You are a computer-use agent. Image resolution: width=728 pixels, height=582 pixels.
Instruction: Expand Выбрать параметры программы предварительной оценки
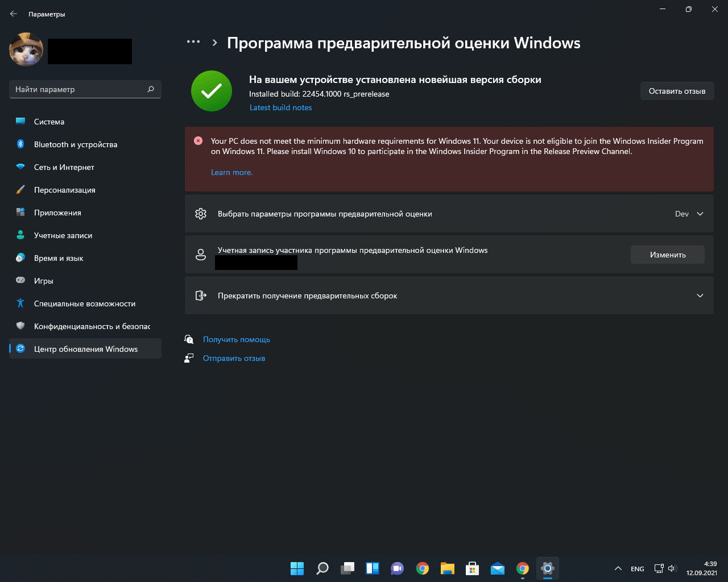tap(449, 214)
